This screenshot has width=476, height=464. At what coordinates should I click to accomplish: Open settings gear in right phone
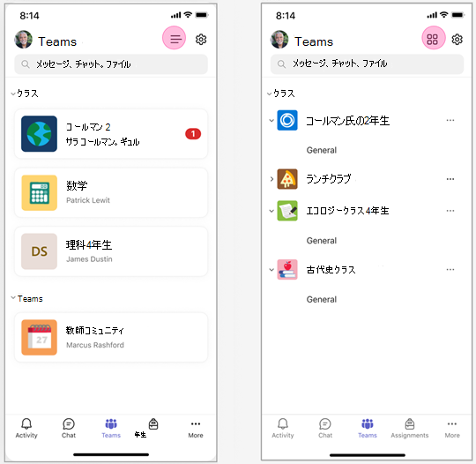click(457, 39)
